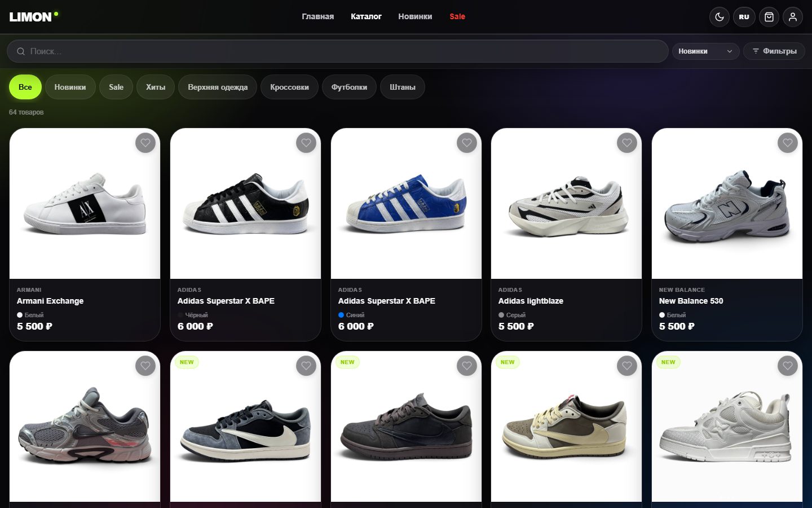812x508 pixels.
Task: Click the black color dot labeled Чёрный
Action: pos(180,315)
